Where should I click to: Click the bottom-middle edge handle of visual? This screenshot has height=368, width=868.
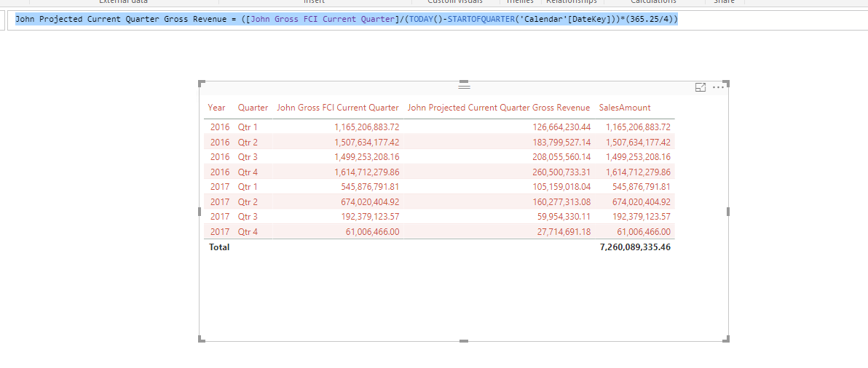[464, 341]
